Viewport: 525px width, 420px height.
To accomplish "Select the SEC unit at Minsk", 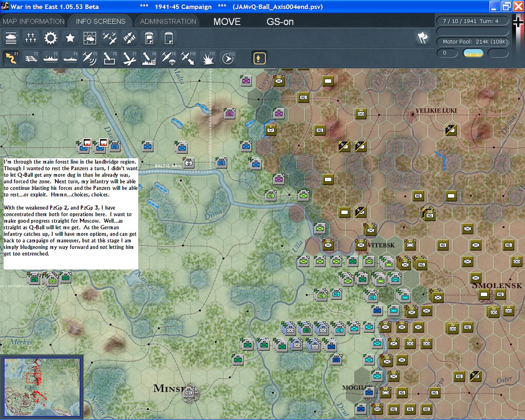I will tap(189, 393).
